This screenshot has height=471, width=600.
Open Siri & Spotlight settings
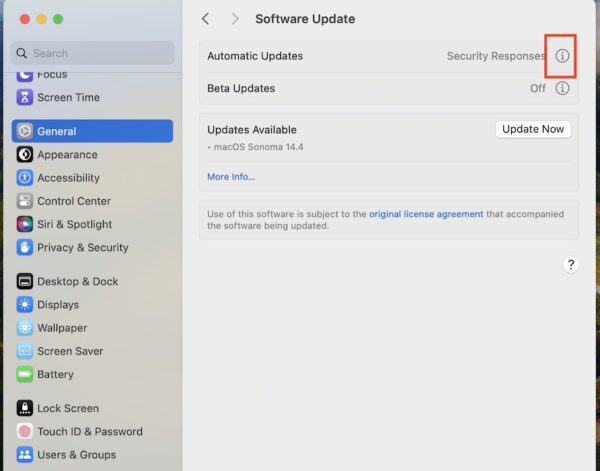coord(74,225)
